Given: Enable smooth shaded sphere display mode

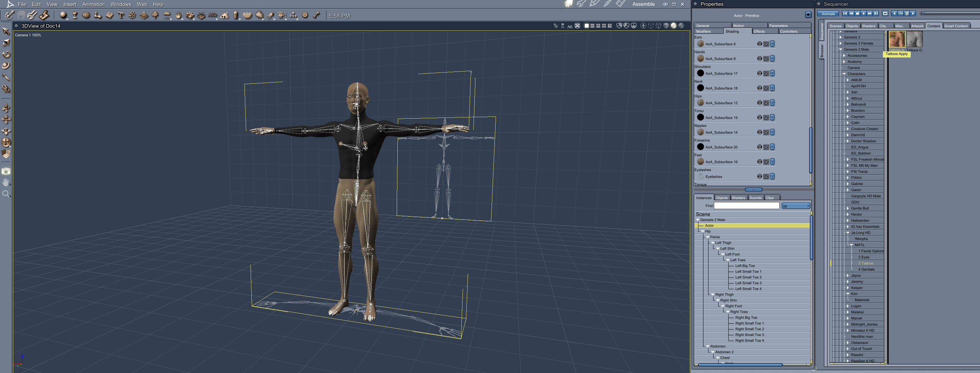Looking at the screenshot, I should point(673,26).
